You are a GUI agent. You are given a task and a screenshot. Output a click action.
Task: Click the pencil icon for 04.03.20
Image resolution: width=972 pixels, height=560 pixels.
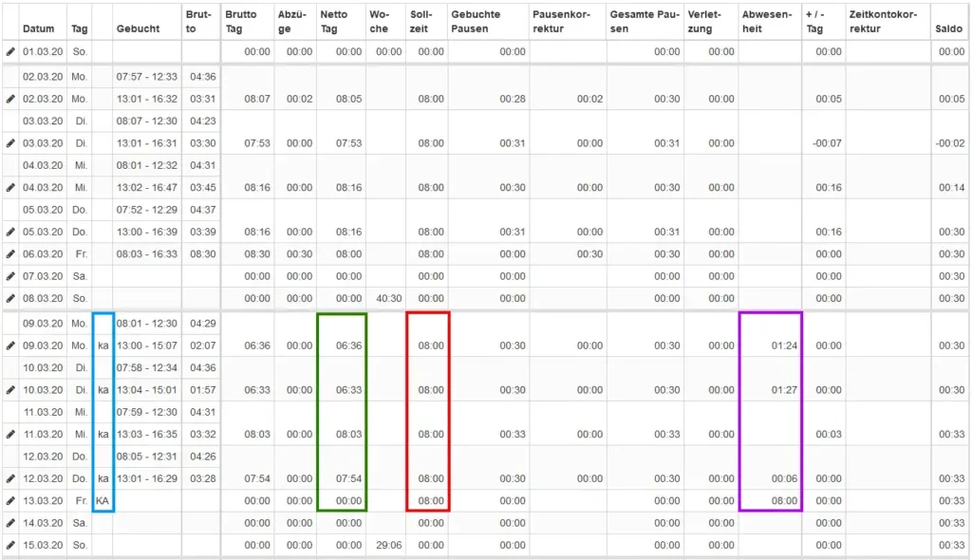(x=10, y=188)
